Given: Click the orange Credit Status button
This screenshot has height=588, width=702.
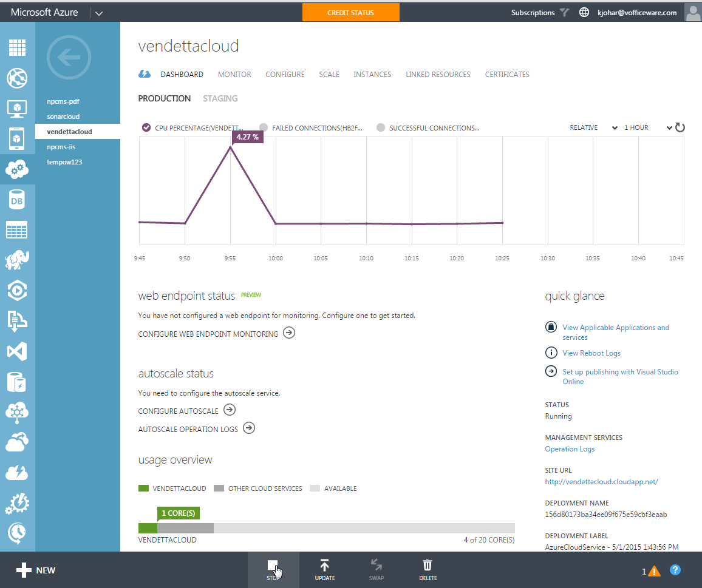Looking at the screenshot, I should pos(350,13).
